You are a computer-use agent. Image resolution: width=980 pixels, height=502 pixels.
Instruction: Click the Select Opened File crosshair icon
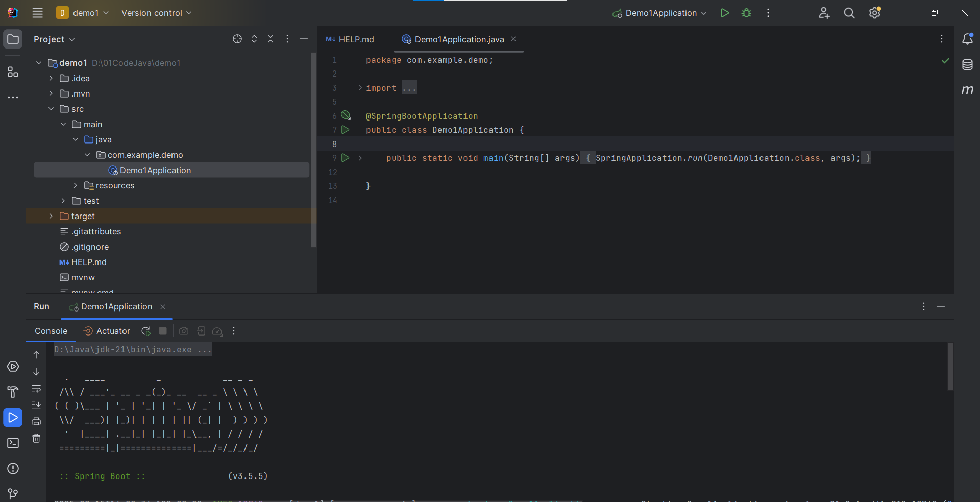(x=237, y=39)
